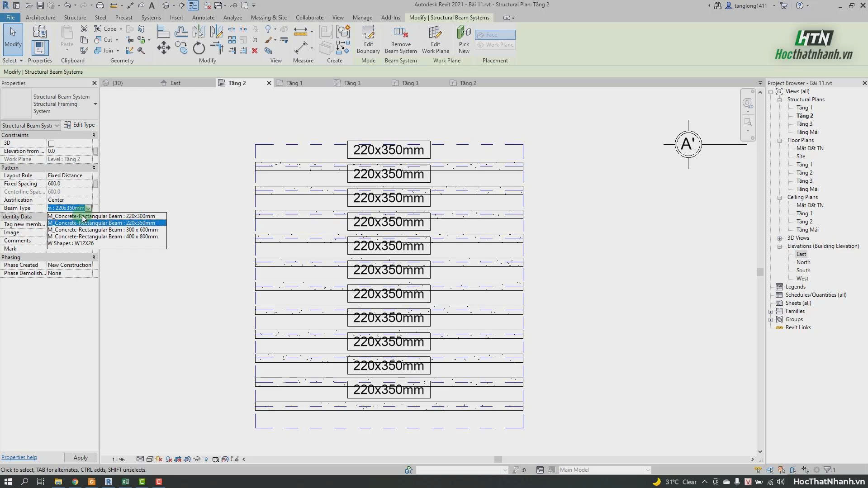
Task: Toggle the 3D checkbox in Constraints
Action: (x=51, y=143)
